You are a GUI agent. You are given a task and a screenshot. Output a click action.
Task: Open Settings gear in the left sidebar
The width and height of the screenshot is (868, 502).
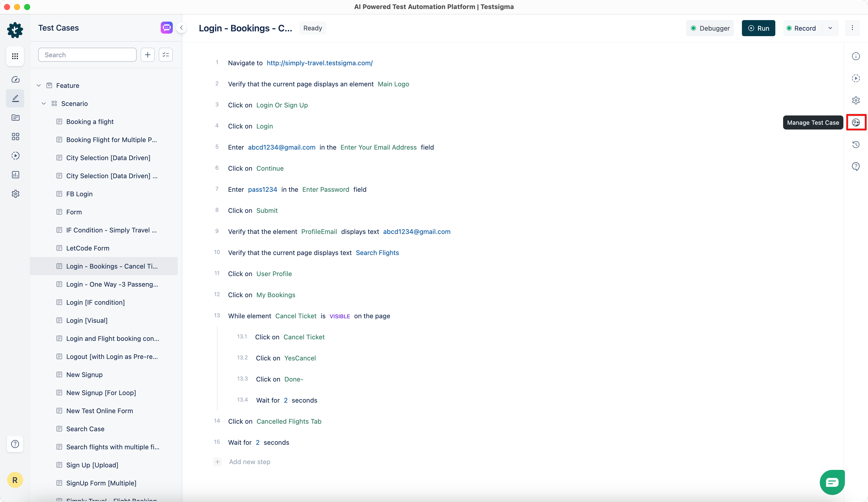pos(15,194)
